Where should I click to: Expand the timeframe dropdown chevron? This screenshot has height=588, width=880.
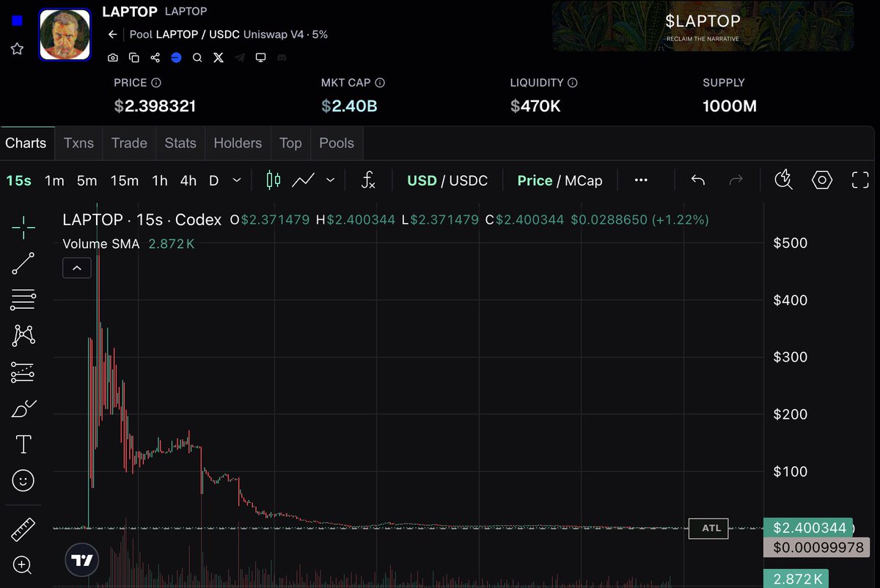click(x=237, y=180)
